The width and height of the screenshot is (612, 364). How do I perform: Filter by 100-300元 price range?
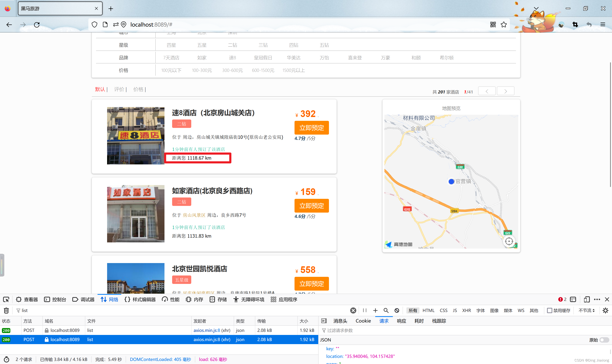(x=202, y=70)
